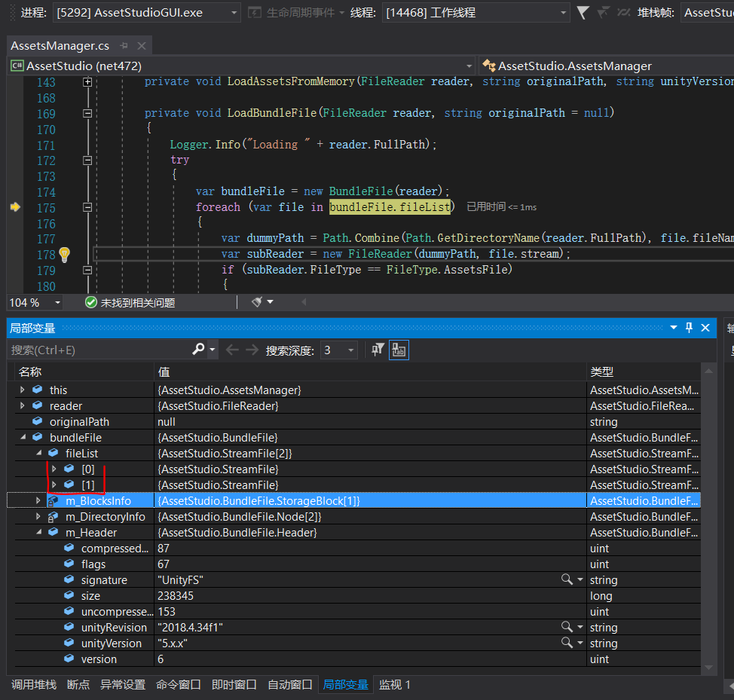Select the version variable row
This screenshot has height=700, width=734.
click(358, 659)
